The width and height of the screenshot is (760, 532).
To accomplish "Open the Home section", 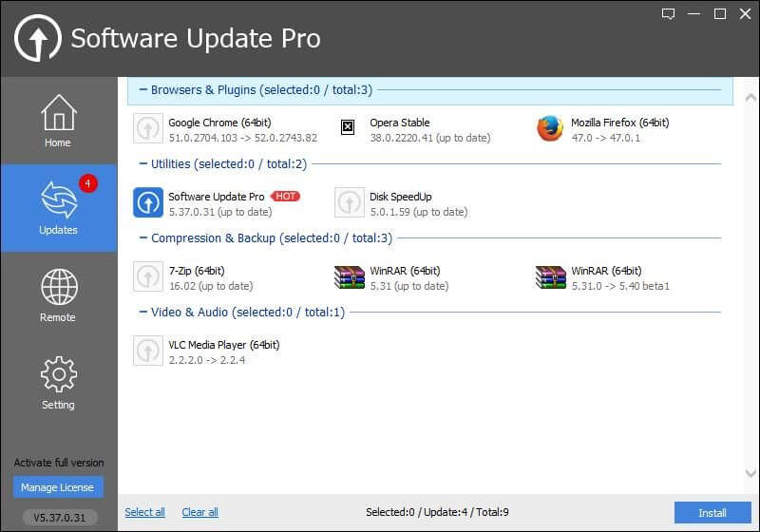I will 59,121.
